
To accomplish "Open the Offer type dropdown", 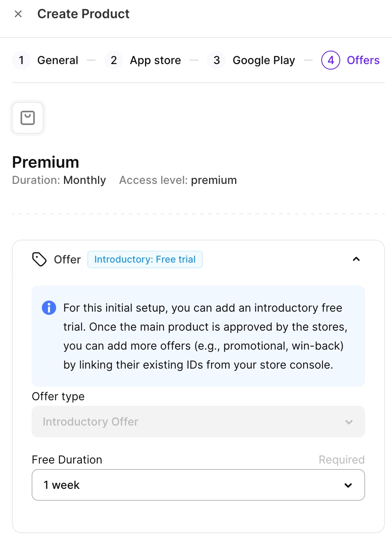I will [x=198, y=422].
